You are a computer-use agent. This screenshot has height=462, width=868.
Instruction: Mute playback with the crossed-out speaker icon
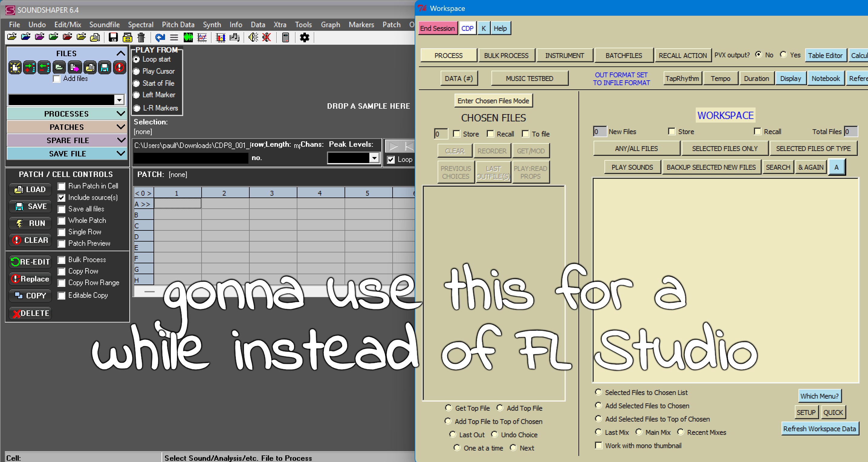(266, 37)
